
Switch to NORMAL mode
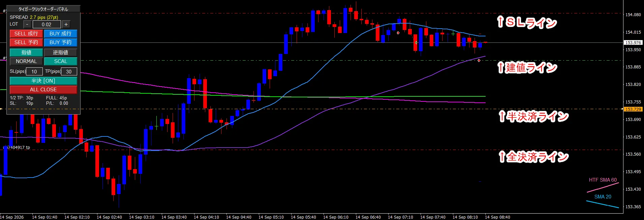pyautogui.click(x=26, y=61)
